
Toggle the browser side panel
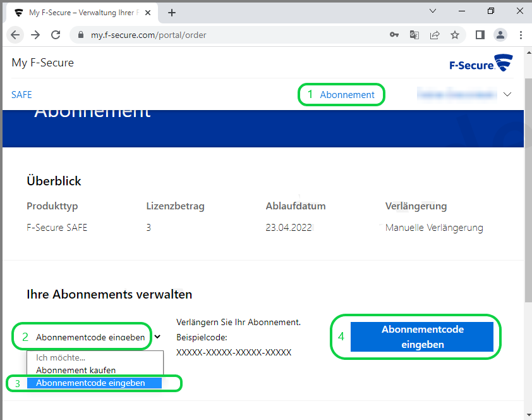480,35
